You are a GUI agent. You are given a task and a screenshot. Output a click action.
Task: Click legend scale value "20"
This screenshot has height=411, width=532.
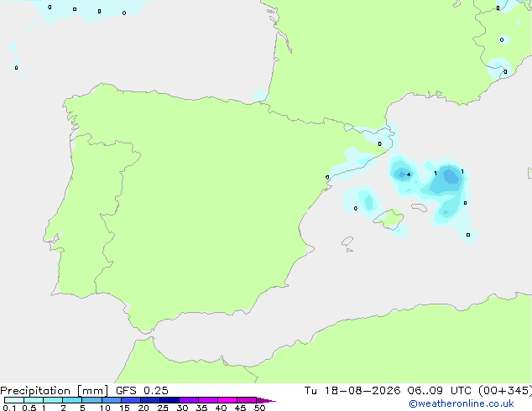(x=143, y=408)
